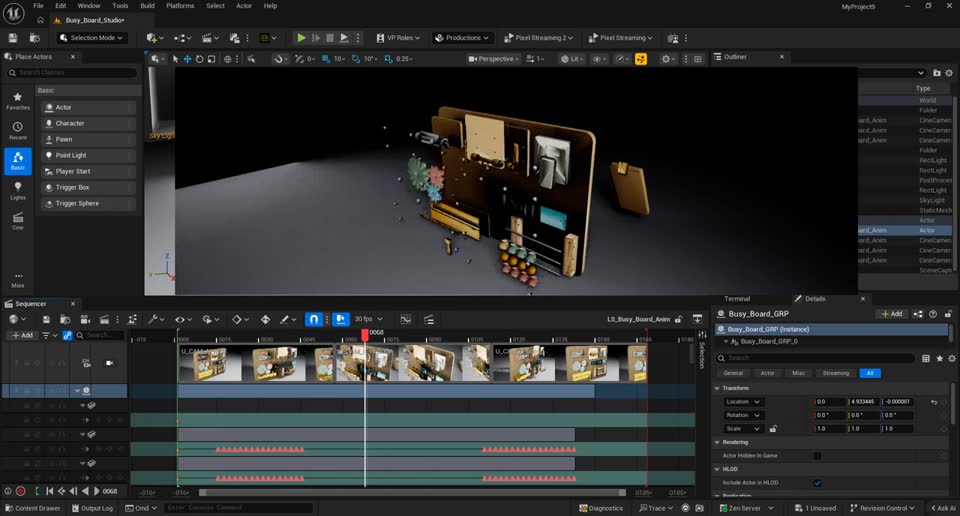Select the Lights category in Place Actors
Viewport: 960px width, 516px height.
point(18,191)
